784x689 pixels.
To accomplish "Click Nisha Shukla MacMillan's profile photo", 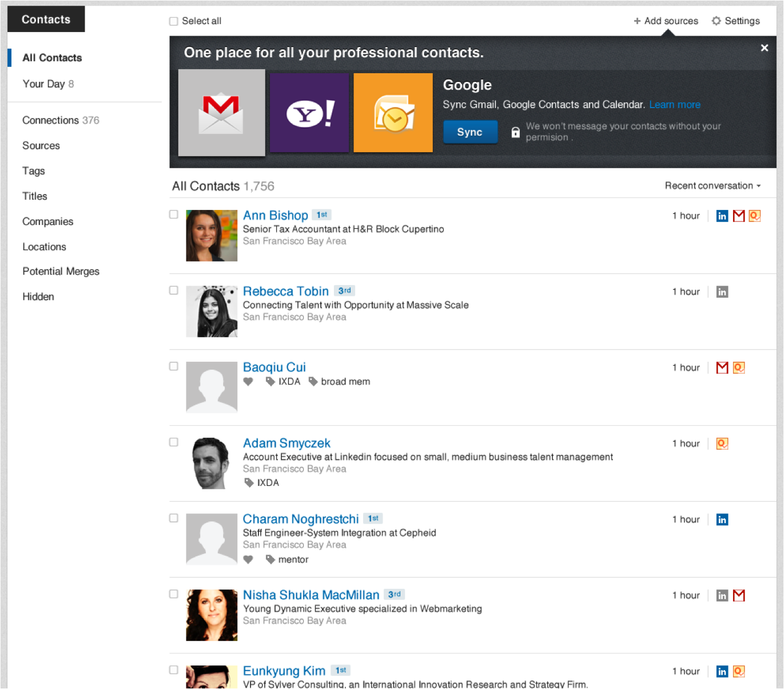I will [212, 615].
